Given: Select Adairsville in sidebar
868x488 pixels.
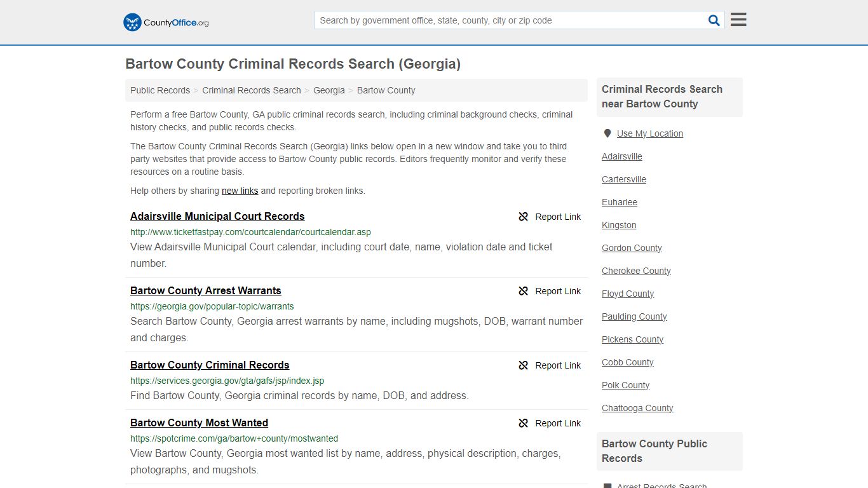Looking at the screenshot, I should (622, 156).
